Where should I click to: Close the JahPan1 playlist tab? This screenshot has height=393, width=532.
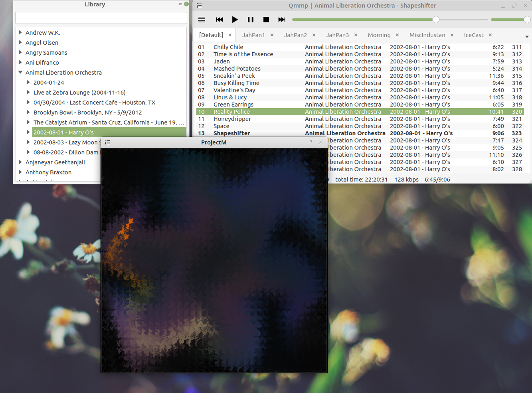(272, 35)
